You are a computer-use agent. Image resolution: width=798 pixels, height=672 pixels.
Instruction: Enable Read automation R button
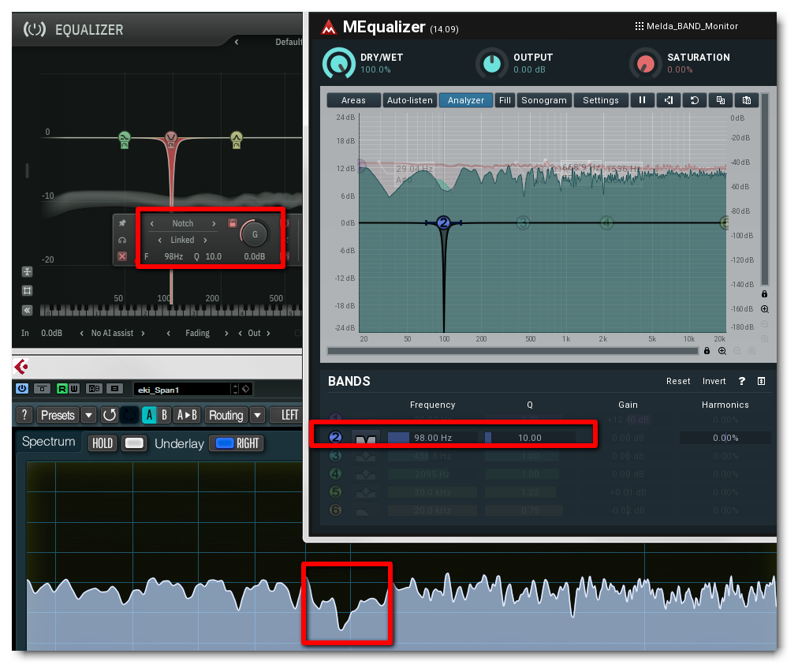(62, 389)
